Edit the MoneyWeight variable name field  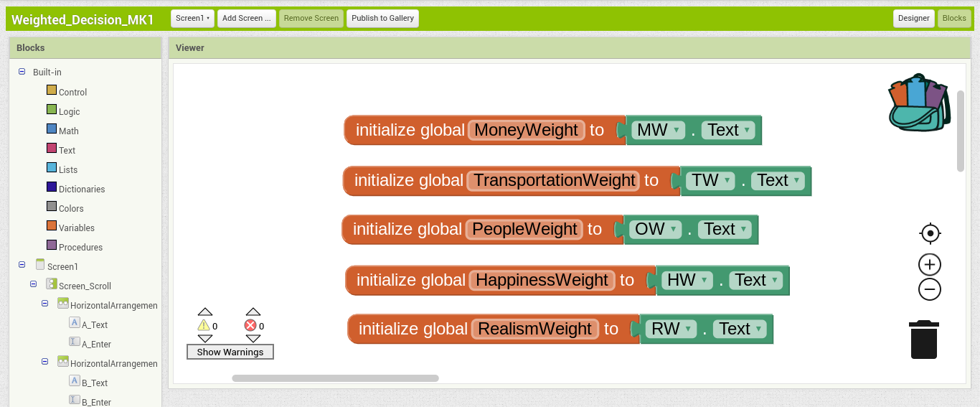coord(526,130)
